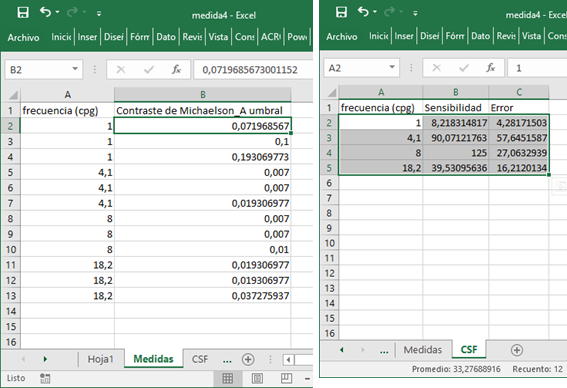Viewport: 567px width, 388px height.
Task: Customize Quick Access Toolbar in right window
Action: click(415, 13)
